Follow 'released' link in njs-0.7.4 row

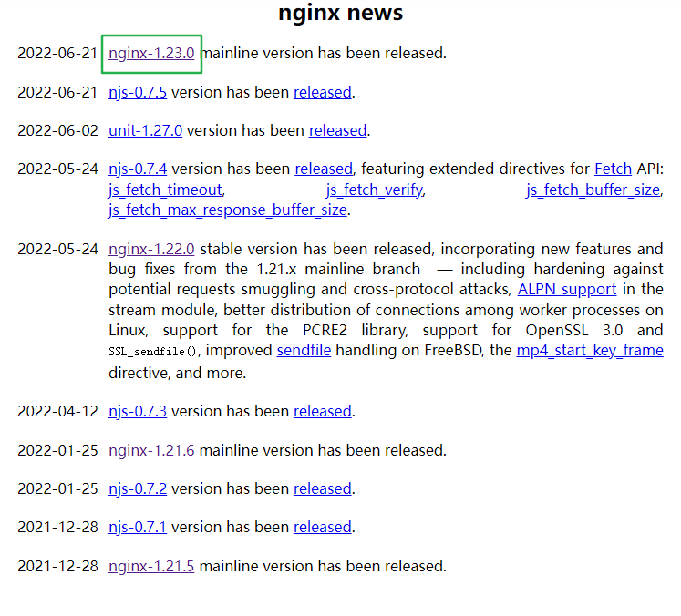pos(324,169)
